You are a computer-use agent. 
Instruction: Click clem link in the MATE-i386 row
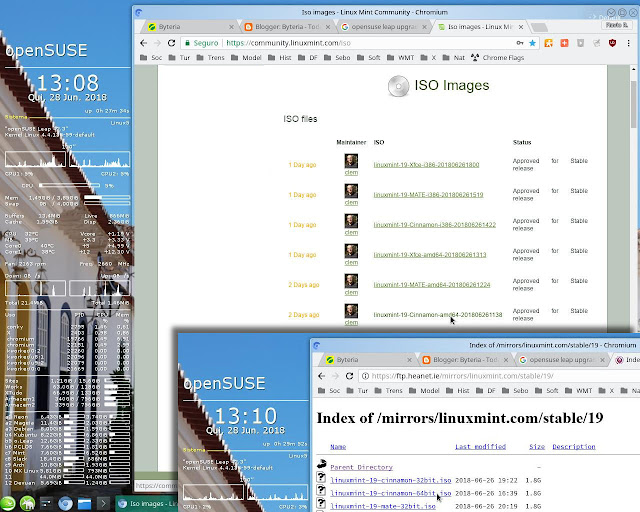click(x=351, y=203)
